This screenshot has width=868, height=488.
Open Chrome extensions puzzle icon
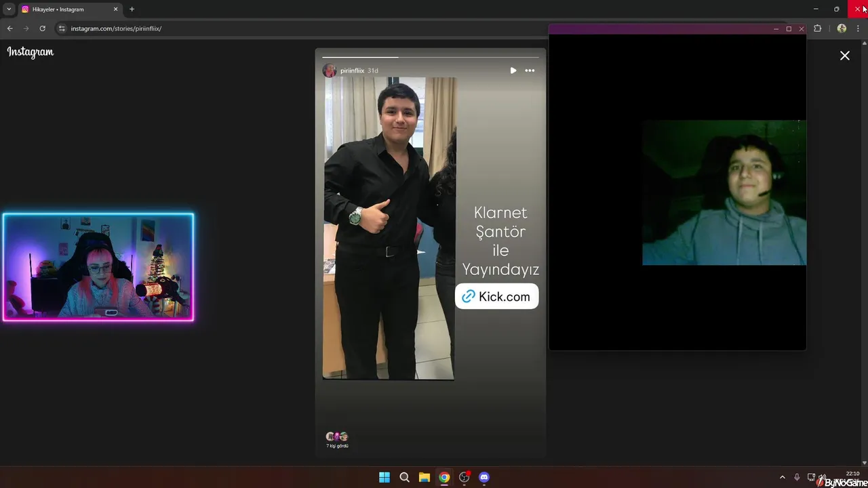click(817, 28)
